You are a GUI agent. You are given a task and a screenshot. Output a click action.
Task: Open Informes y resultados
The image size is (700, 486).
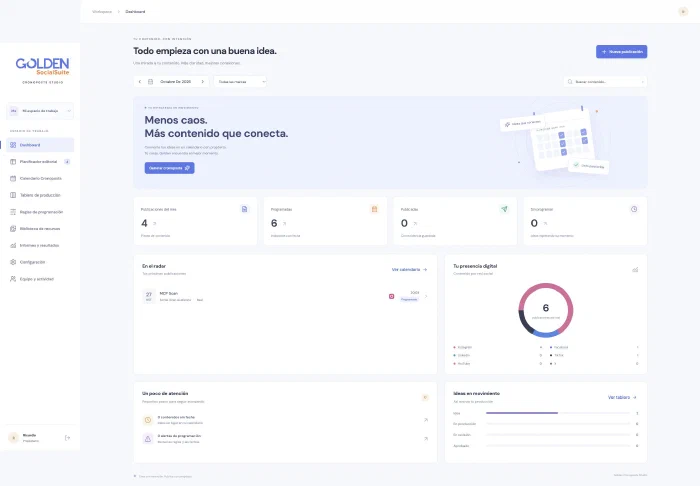click(x=40, y=245)
